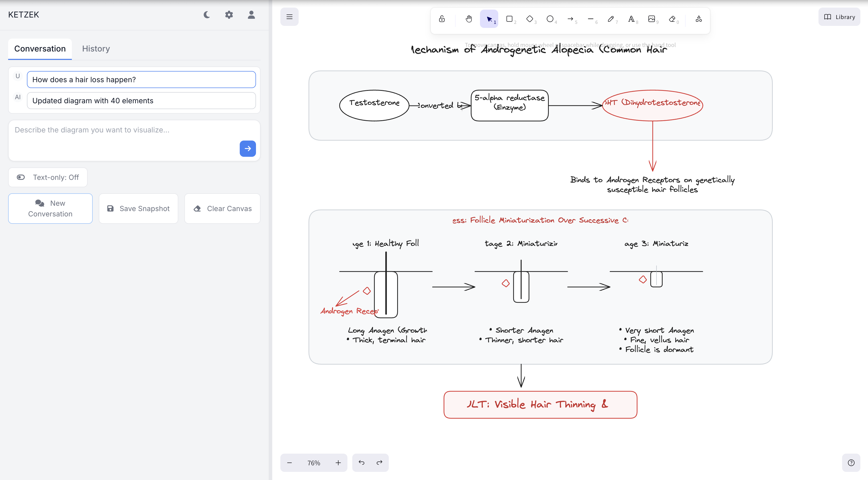Select the Diamond shape tool
This screenshot has height=480, width=868.
click(530, 19)
